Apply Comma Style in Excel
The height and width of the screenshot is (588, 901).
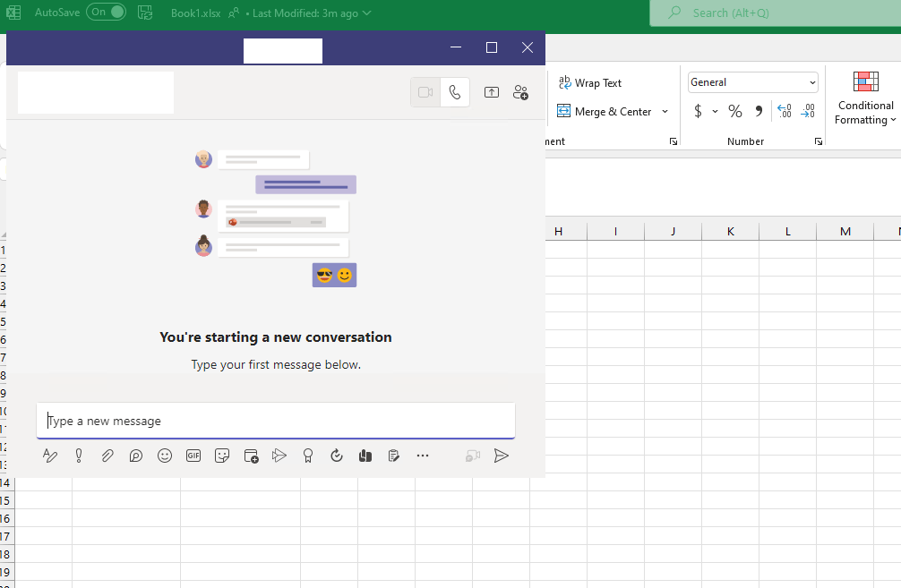759,111
